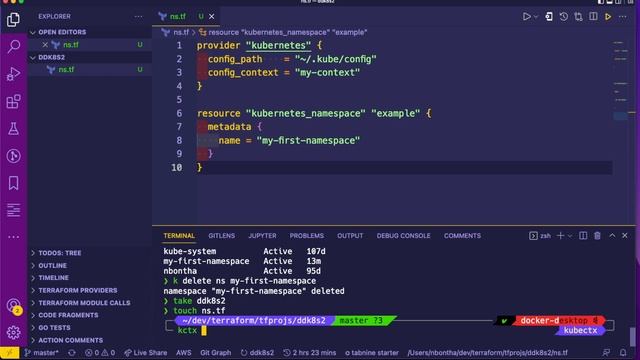Open the Extensions view
The height and width of the screenshot is (360, 640).
(x=13, y=101)
